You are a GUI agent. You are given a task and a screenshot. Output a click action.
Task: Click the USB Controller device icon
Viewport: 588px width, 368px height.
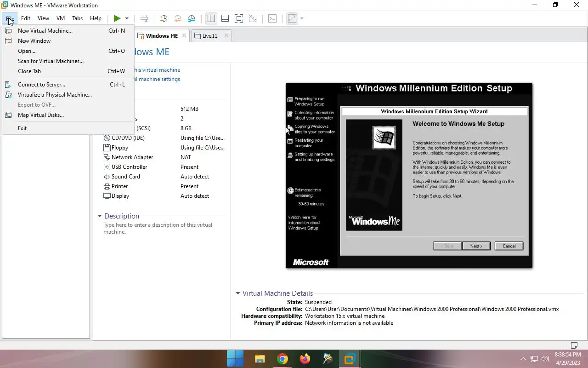[107, 167]
